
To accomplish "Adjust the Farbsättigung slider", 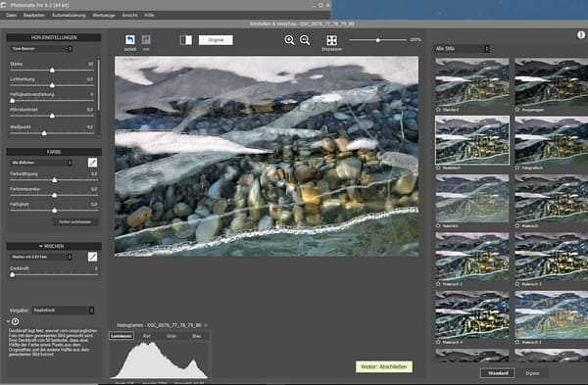I will (54, 180).
